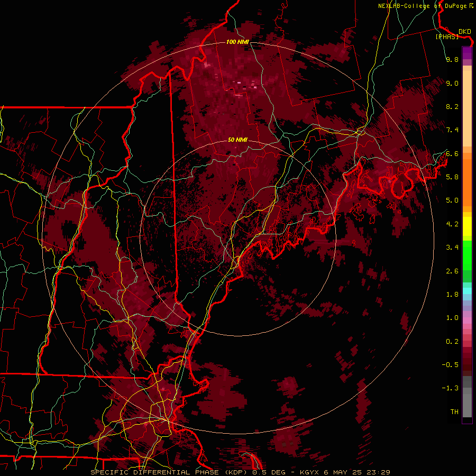Select the 0.2 legend value

[452, 342]
